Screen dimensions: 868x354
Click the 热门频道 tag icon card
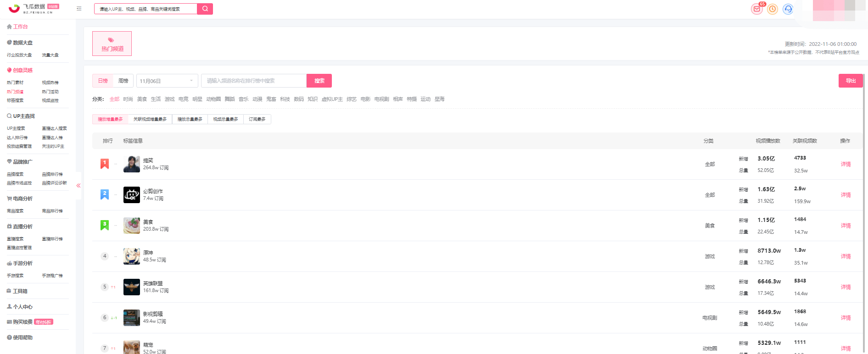click(112, 44)
